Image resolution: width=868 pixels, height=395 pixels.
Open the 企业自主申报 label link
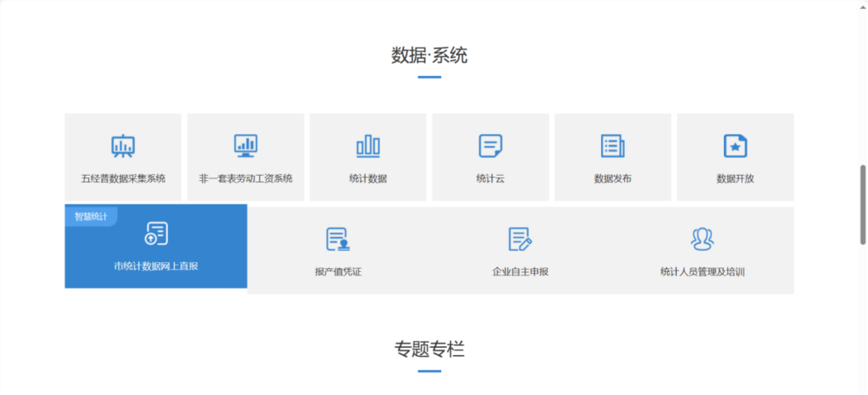[x=520, y=272]
